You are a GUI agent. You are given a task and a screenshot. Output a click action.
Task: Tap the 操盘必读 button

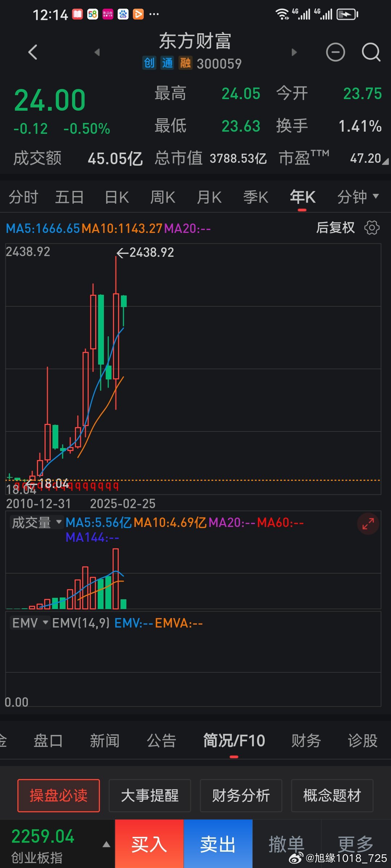click(59, 796)
